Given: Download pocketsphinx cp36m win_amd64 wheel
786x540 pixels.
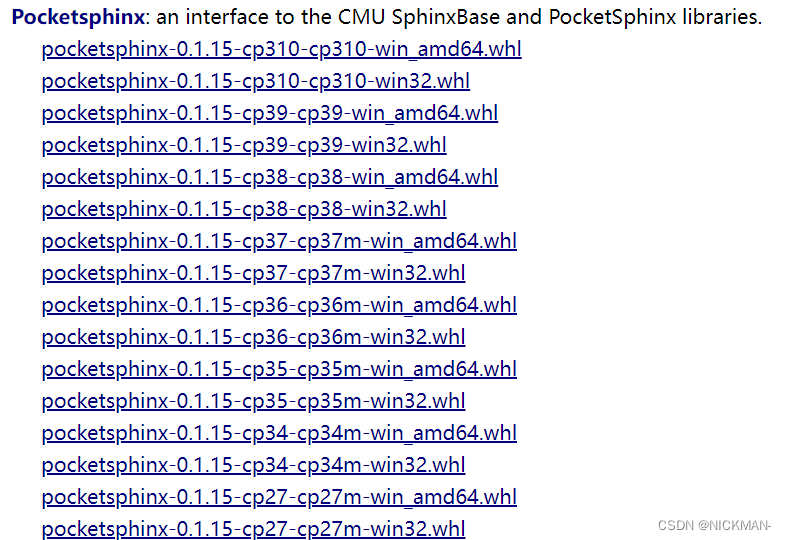Looking at the screenshot, I should pos(279,306).
